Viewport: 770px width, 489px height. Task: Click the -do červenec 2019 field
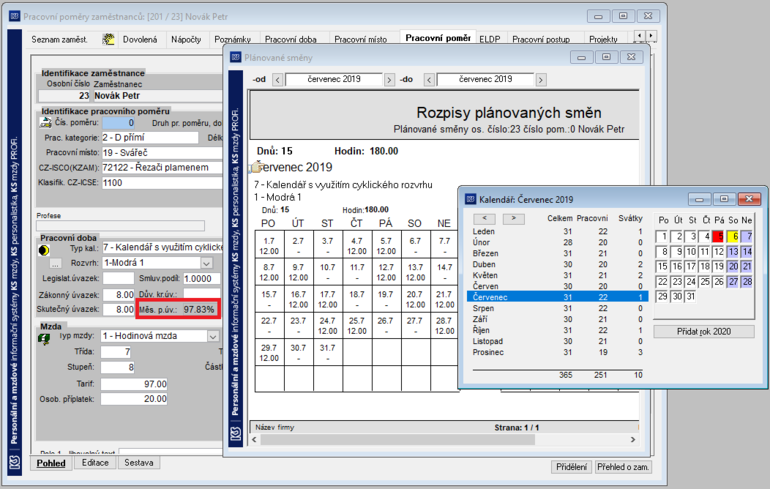(485, 79)
